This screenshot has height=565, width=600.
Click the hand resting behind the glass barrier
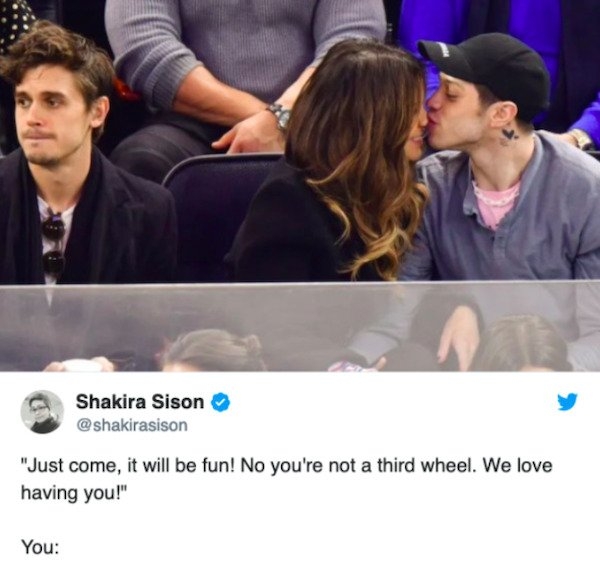(457, 337)
